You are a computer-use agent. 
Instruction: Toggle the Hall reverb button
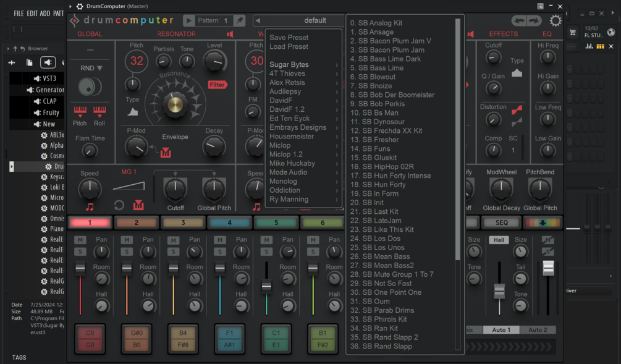point(499,240)
